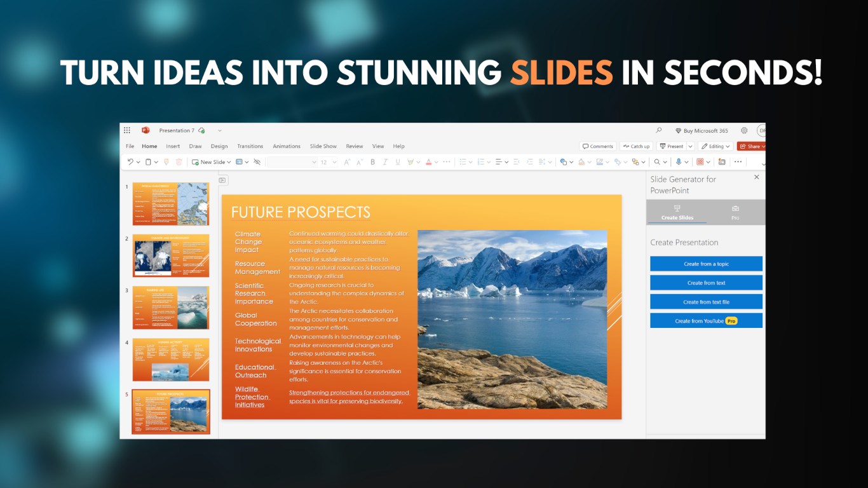Click the Hide Slide crossed-eye icon

[x=257, y=162]
